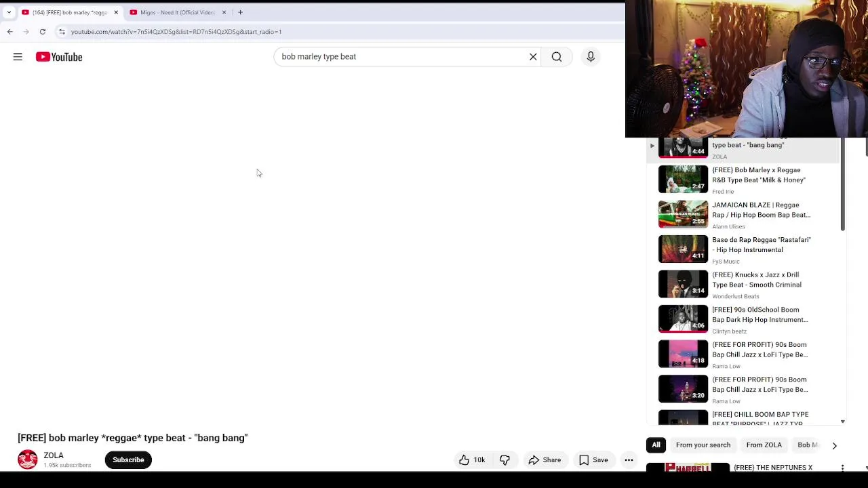Play the 90s OldSchool Boom Bap thumbnail

pyautogui.click(x=683, y=319)
